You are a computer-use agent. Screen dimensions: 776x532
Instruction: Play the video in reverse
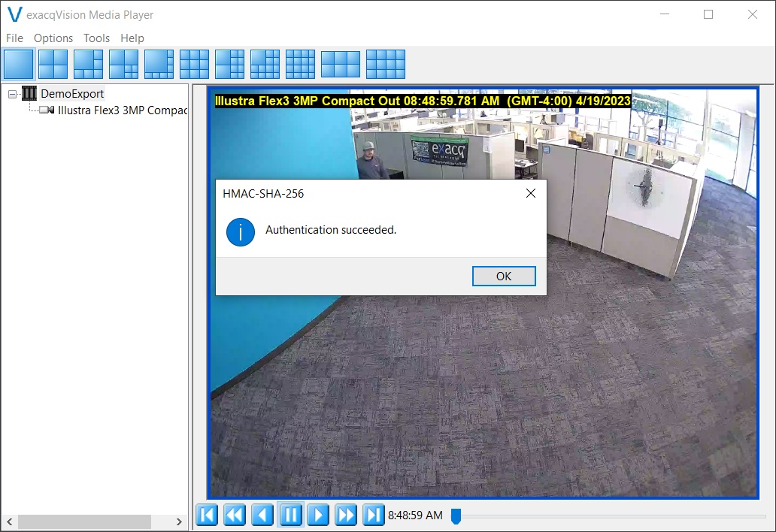pos(262,515)
